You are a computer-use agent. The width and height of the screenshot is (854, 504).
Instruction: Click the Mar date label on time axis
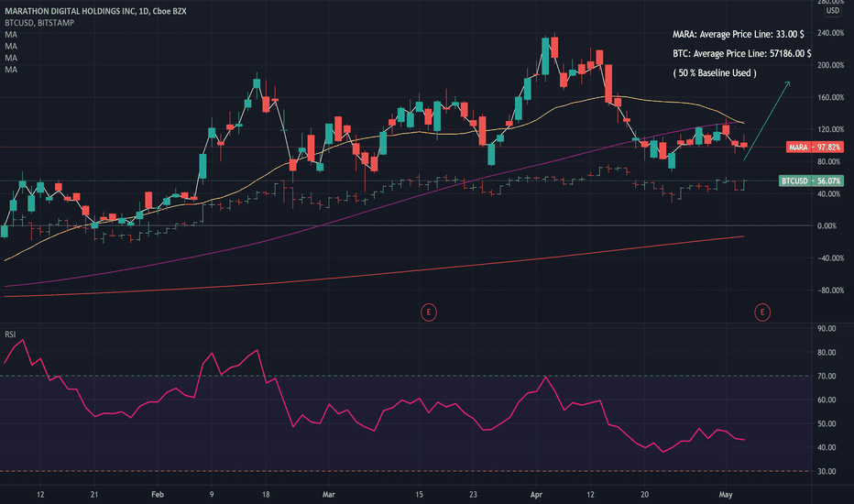click(x=328, y=495)
